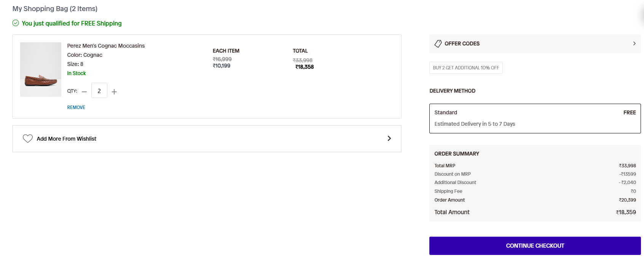Viewport: 644px width, 258px height.
Task: Click Continue Checkout button
Action: (535, 246)
